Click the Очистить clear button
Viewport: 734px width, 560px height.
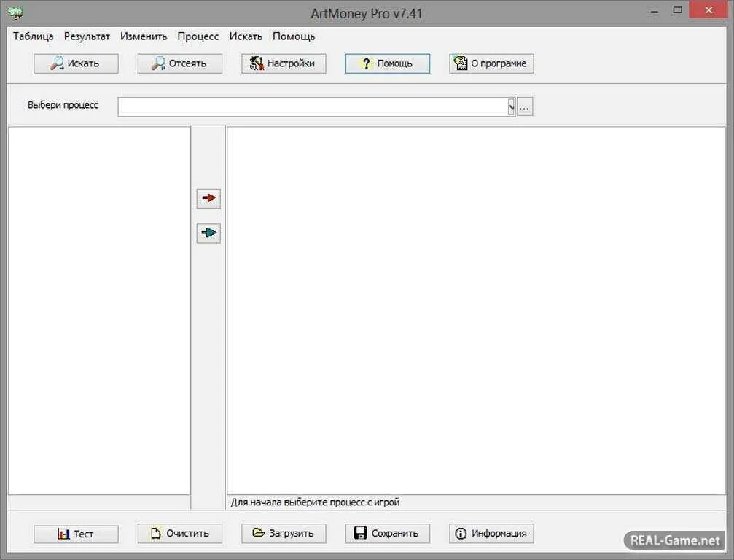(x=180, y=534)
